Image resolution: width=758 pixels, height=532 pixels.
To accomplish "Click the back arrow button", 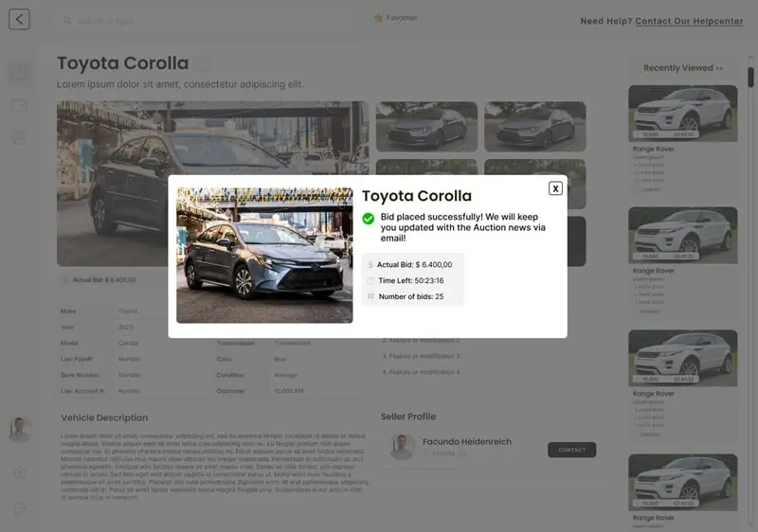I will [19, 19].
